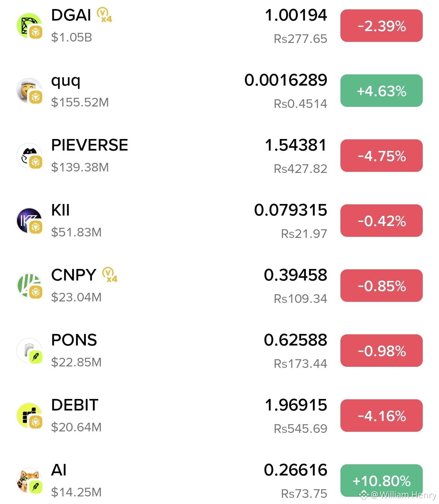Select the PIEVERSE token logo
Image resolution: width=439 pixels, height=504 pixels.
[x=29, y=156]
